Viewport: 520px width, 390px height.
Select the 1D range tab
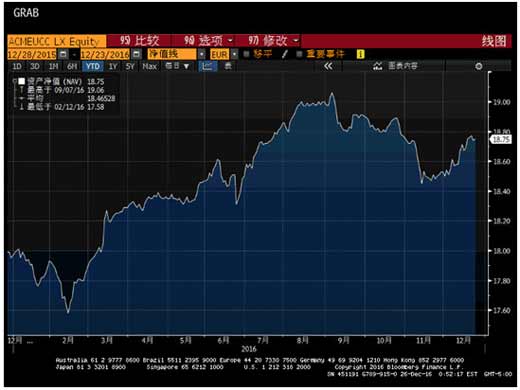pyautogui.click(x=17, y=66)
